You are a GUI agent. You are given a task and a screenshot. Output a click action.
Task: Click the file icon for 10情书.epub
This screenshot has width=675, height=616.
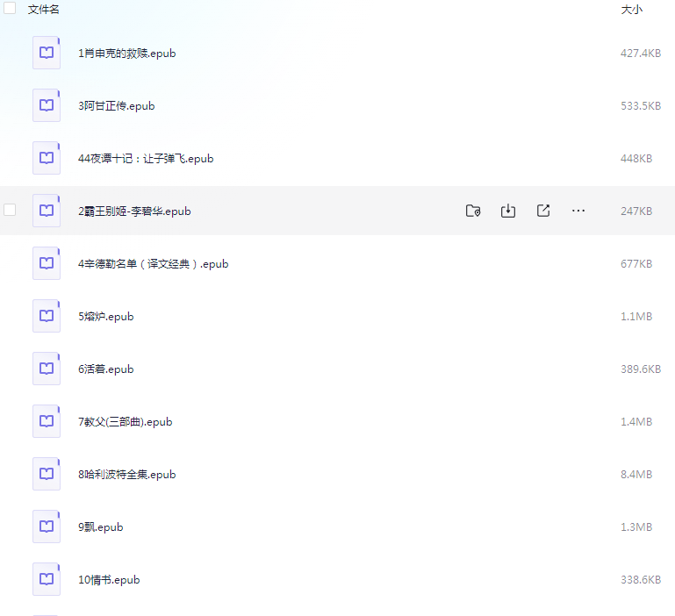coord(47,579)
